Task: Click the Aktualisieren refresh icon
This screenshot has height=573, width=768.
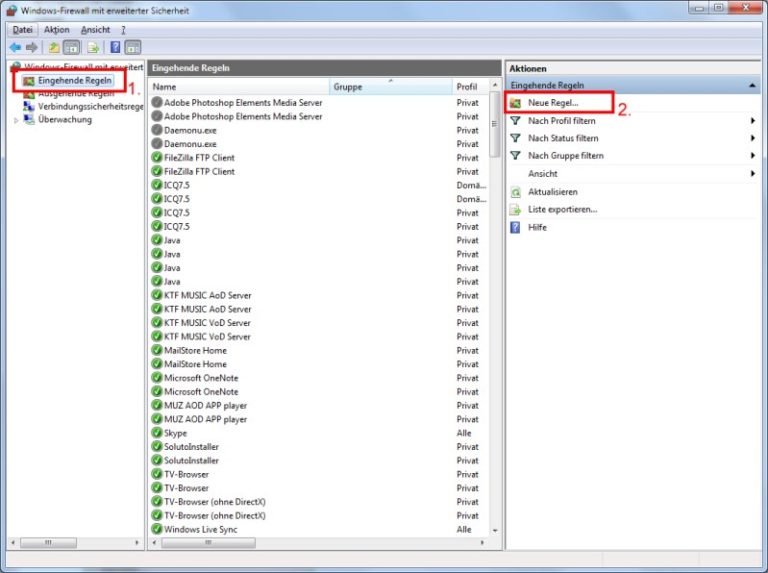Action: point(516,192)
